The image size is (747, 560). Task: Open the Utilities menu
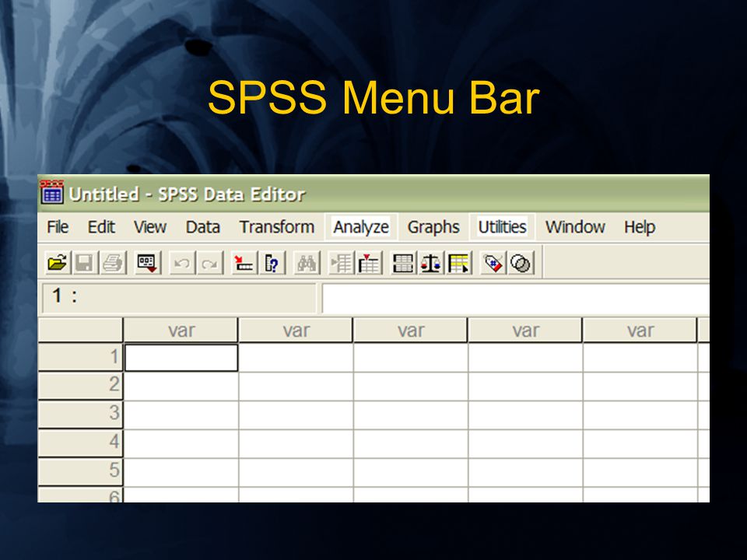[x=503, y=227]
